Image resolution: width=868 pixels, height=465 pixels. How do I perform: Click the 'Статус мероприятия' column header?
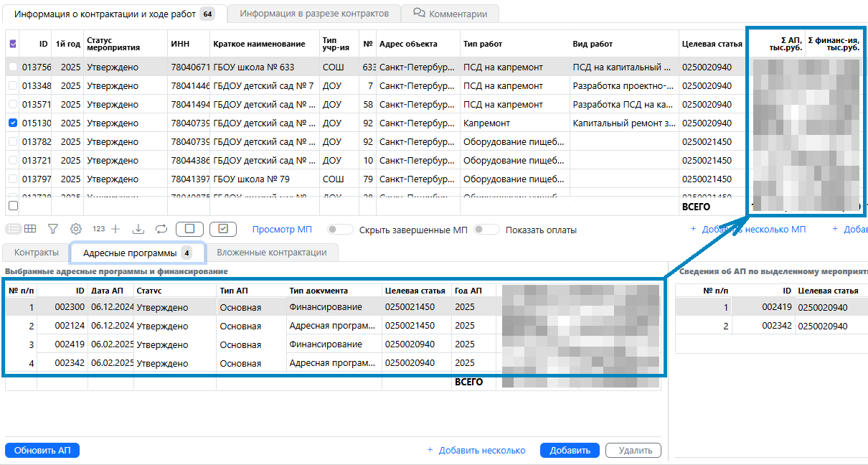110,44
